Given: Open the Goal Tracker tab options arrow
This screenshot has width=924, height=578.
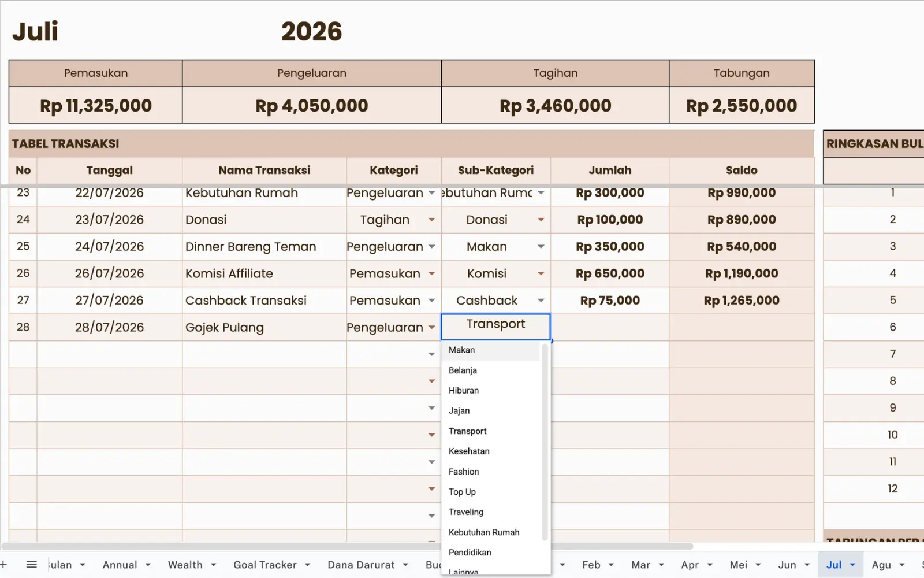Looking at the screenshot, I should [307, 565].
